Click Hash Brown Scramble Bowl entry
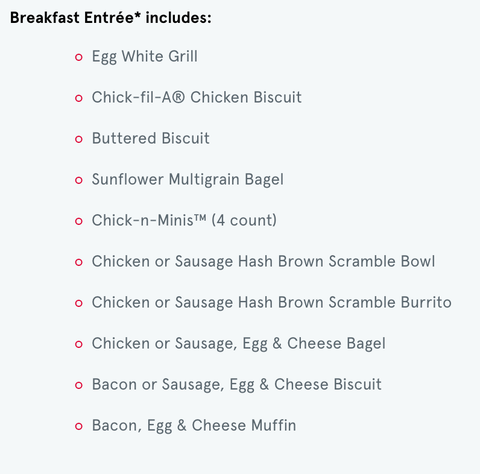480x474 pixels. coord(263,262)
